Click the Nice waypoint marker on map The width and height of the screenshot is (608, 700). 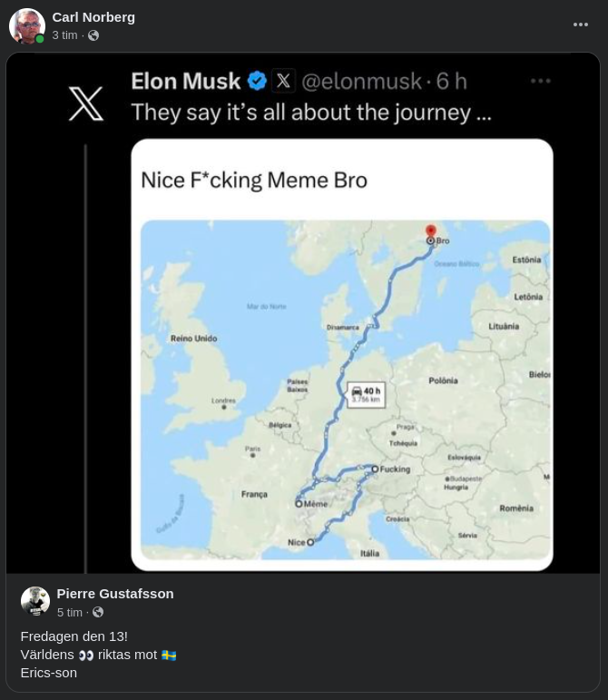[x=310, y=542]
